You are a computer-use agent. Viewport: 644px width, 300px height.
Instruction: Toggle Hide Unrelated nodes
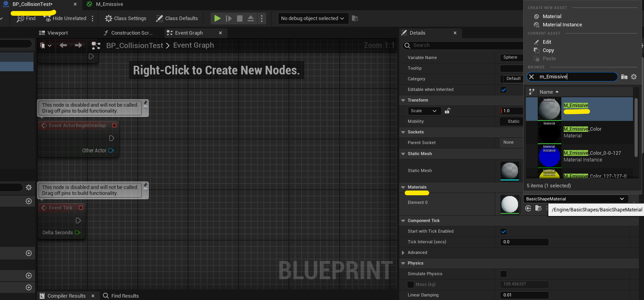pos(65,19)
